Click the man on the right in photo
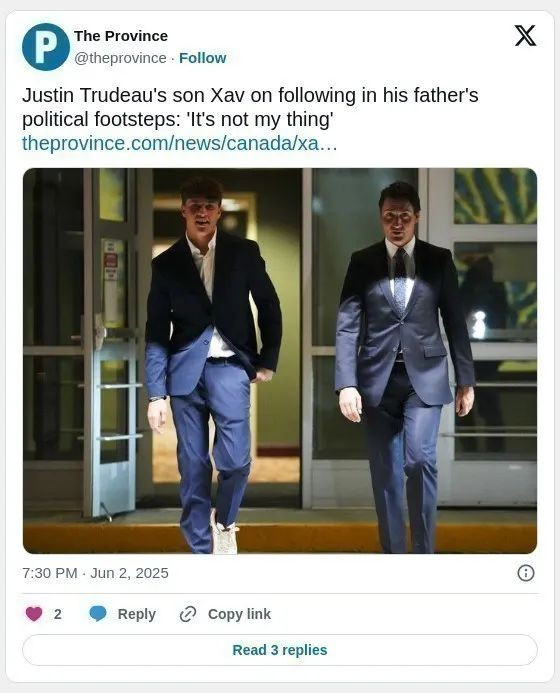This screenshot has width=560, height=693. 404,367
